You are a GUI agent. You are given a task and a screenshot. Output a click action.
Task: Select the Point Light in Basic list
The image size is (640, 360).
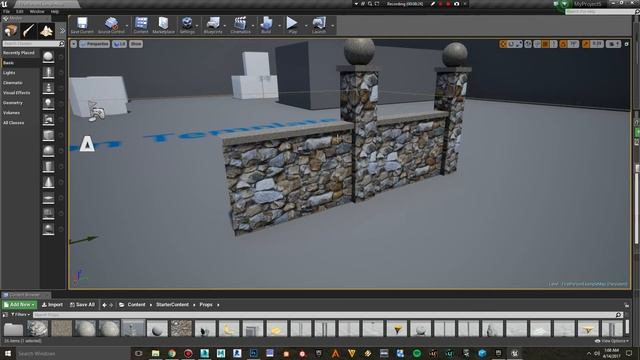coord(48,103)
